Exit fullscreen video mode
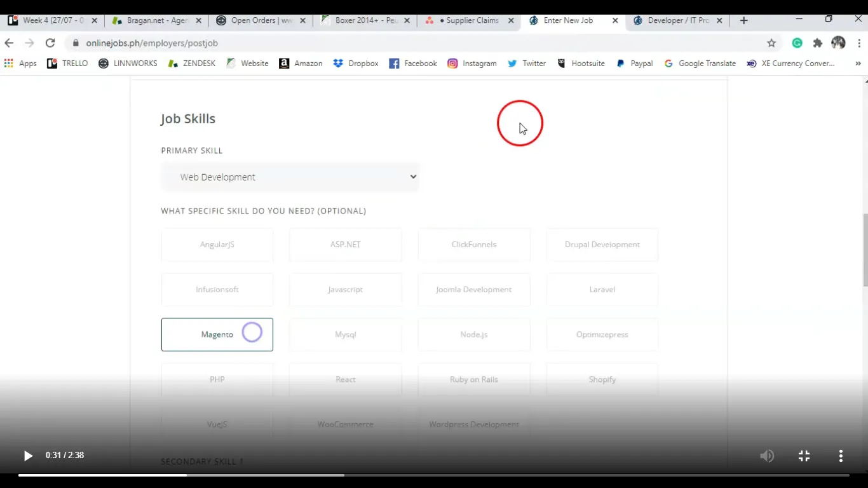Image resolution: width=868 pixels, height=488 pixels. click(x=804, y=456)
